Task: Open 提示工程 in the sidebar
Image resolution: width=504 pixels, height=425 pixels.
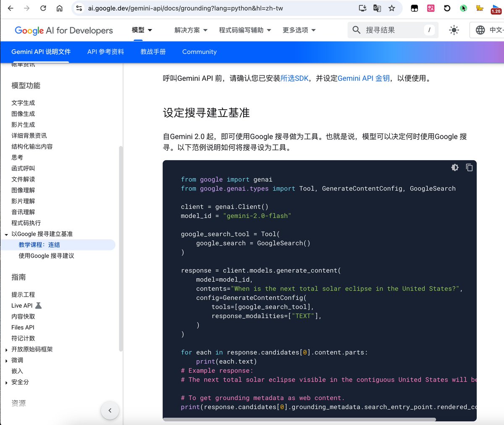Action: click(23, 294)
